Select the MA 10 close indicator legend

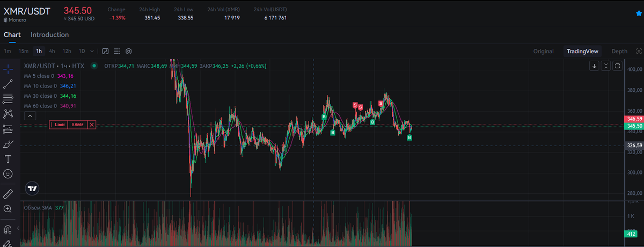click(x=49, y=86)
